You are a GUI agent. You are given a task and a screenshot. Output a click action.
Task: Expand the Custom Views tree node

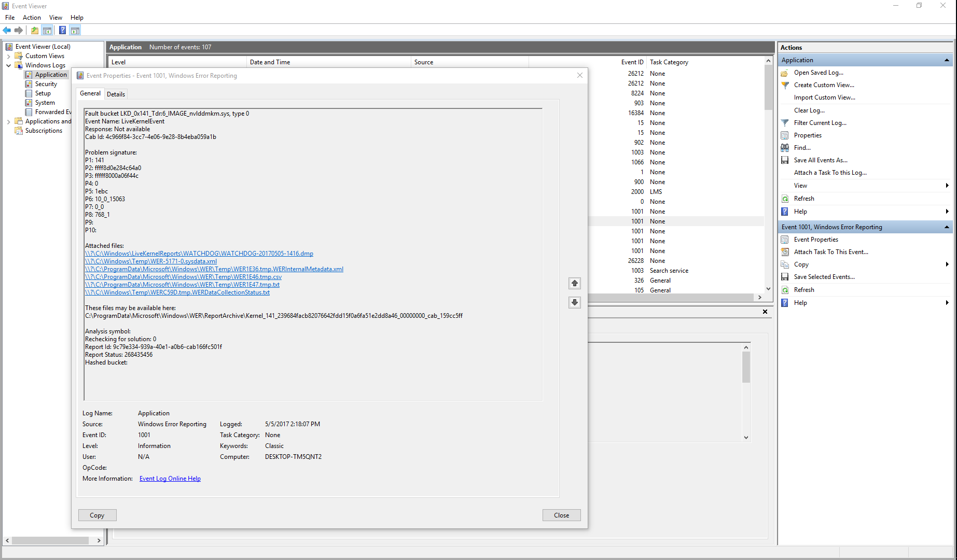point(8,56)
